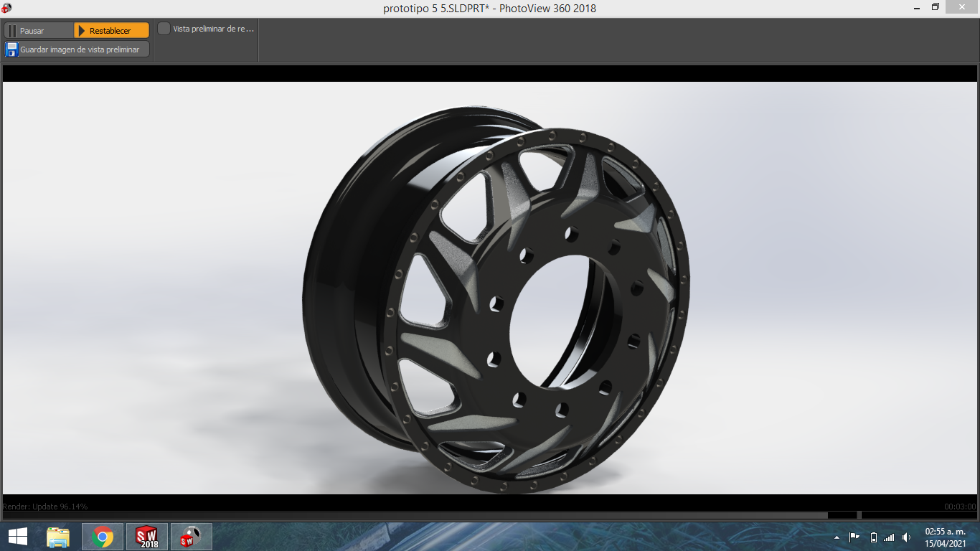Toggle Vista preliminar de re... checkbox
The height and width of the screenshot is (551, 980).
point(164,29)
